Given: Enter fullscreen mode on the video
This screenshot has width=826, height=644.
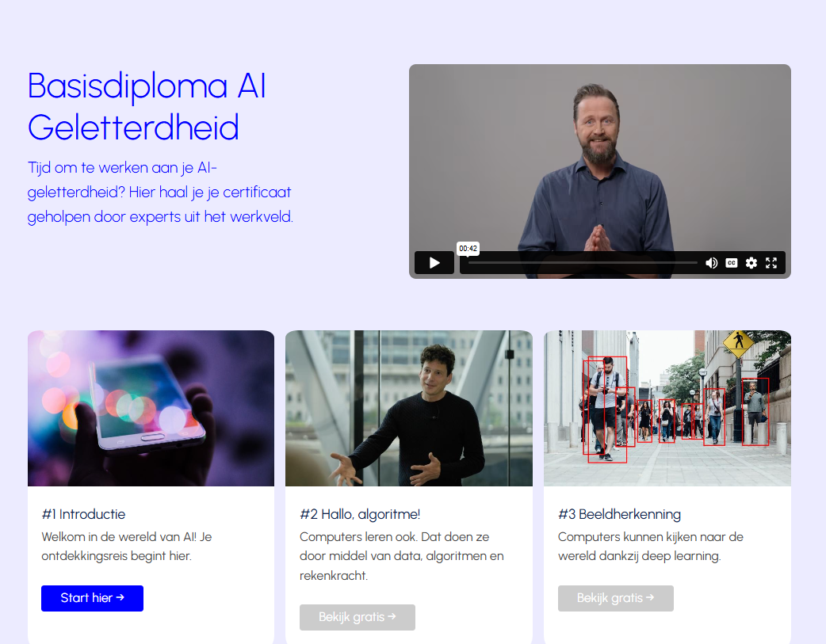Looking at the screenshot, I should point(771,263).
